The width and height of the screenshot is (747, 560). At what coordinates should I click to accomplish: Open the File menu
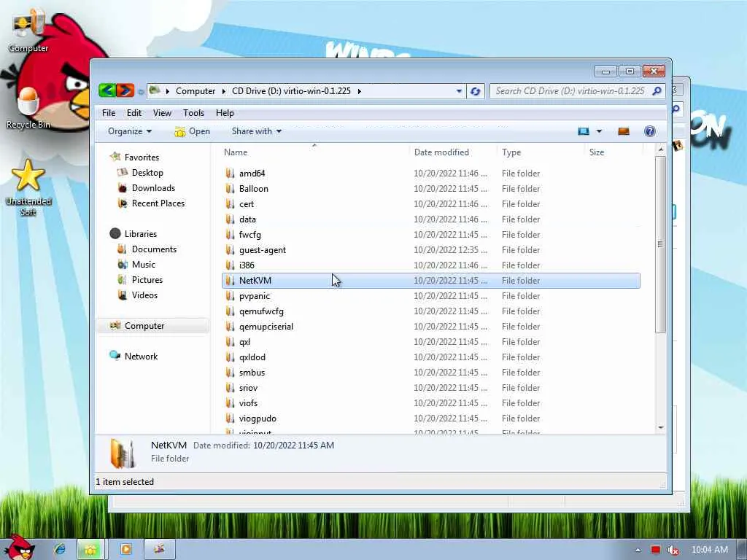click(x=109, y=113)
